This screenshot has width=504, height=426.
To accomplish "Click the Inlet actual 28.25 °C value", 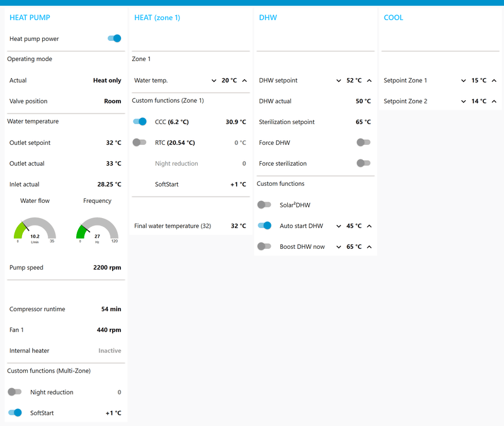I will tap(109, 184).
